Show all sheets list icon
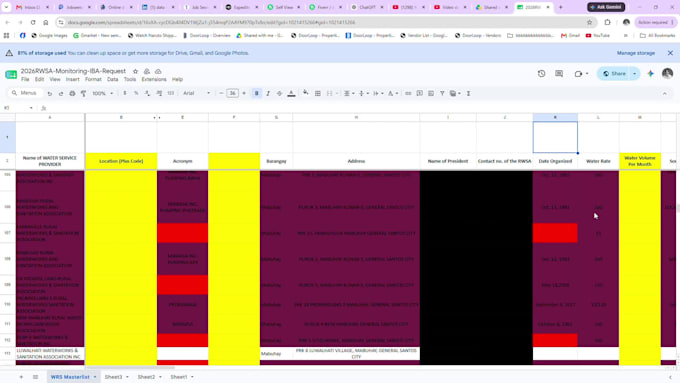The width and height of the screenshot is (680, 383). coord(36,377)
